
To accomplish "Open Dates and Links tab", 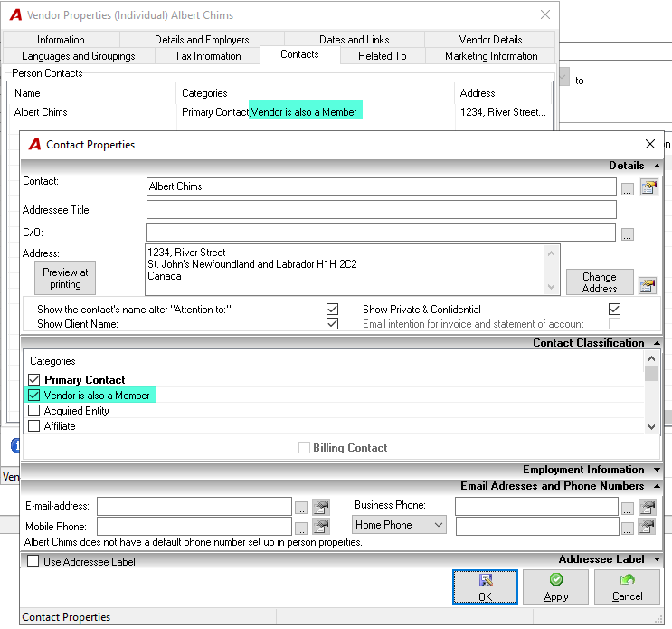I will click(x=355, y=40).
